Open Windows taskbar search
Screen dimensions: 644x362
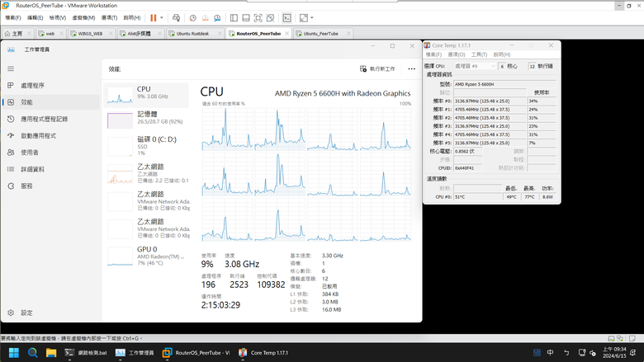(x=32, y=353)
